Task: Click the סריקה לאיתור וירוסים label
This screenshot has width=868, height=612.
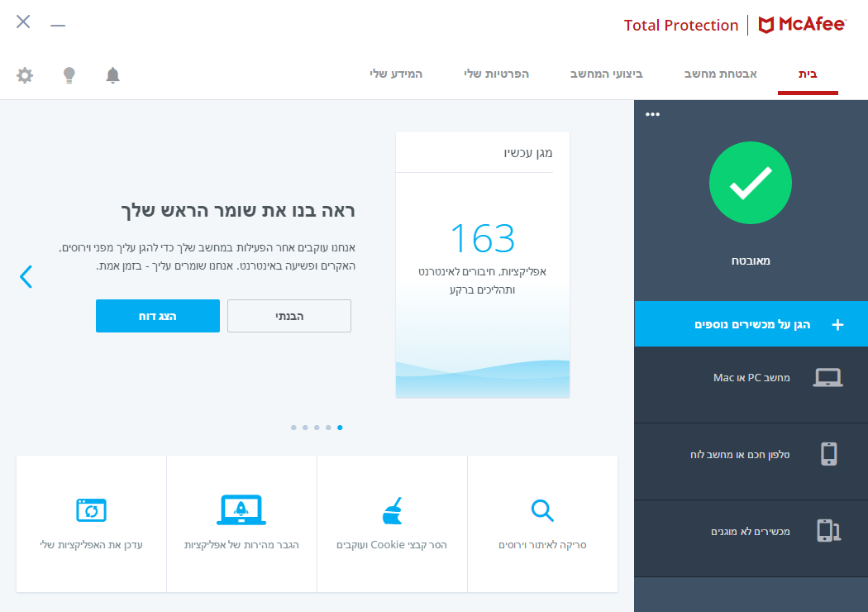Action: tap(542, 545)
